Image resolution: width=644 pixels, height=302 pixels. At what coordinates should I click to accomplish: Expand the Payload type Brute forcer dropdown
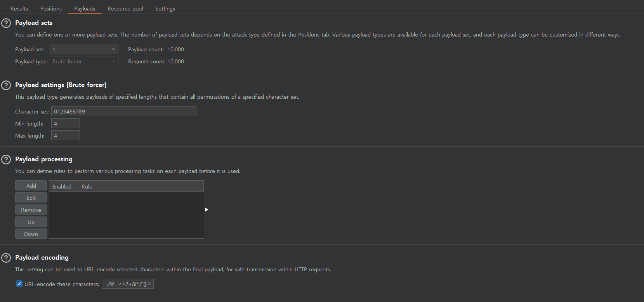pos(84,61)
